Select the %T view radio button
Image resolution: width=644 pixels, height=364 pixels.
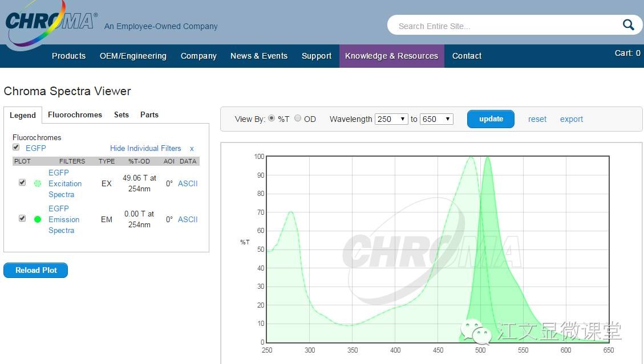pos(272,118)
